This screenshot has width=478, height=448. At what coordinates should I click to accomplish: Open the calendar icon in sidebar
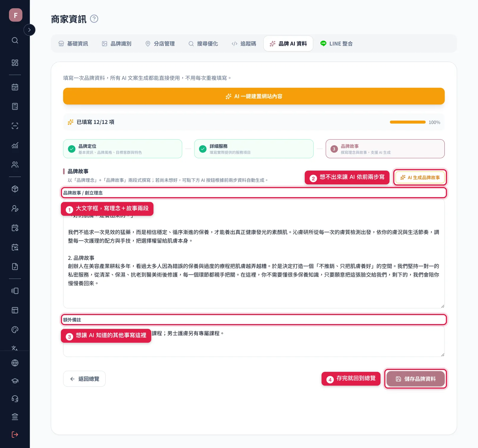point(15,87)
